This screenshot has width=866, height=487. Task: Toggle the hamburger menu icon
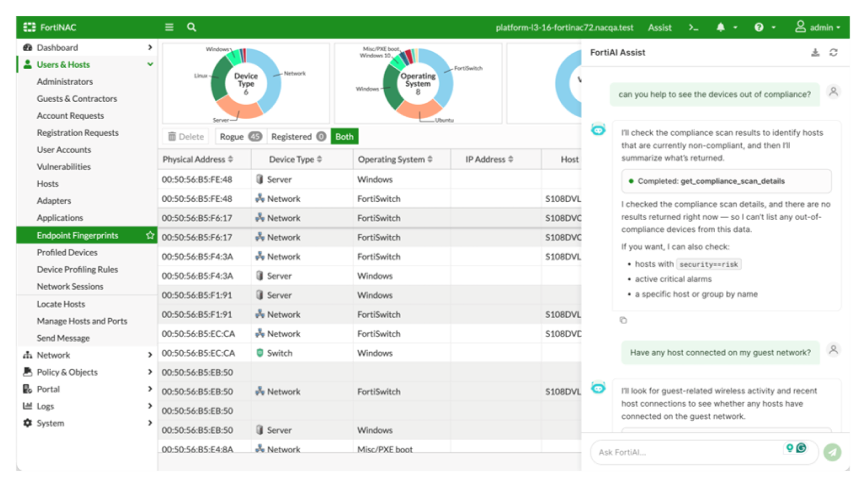tap(169, 27)
